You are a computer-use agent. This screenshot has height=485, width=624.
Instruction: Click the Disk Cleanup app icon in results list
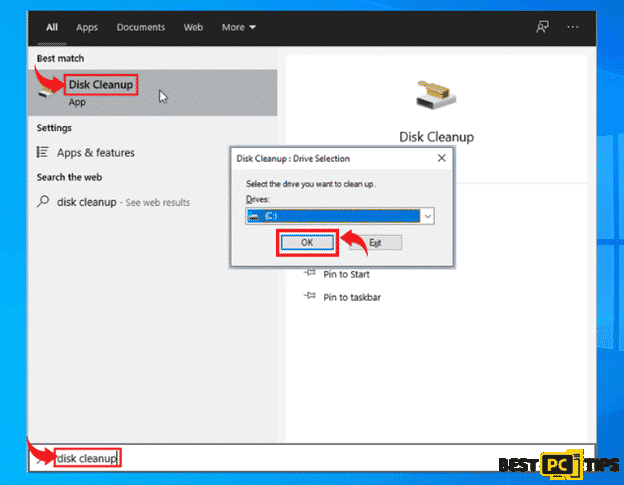point(47,92)
